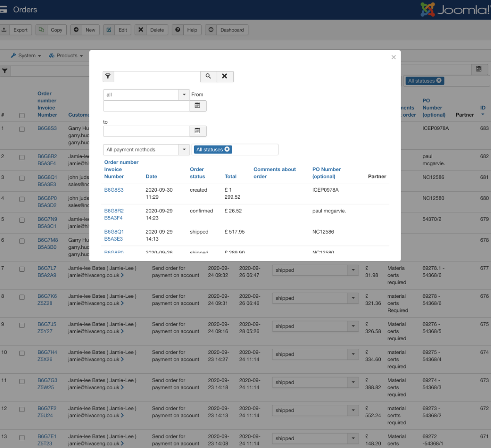Screen dimensions: 491x448
Task: Open shipped status dropdown for order B6G7K6
Action: [353, 298]
